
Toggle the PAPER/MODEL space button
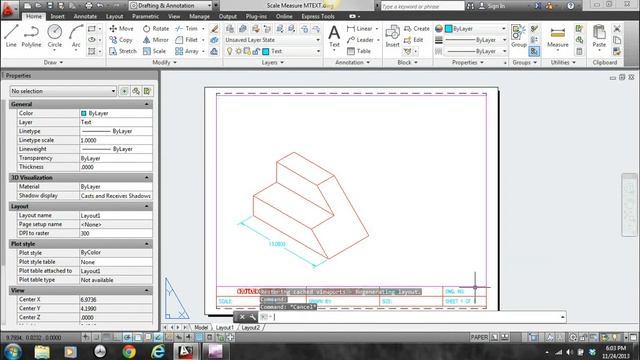point(479,337)
